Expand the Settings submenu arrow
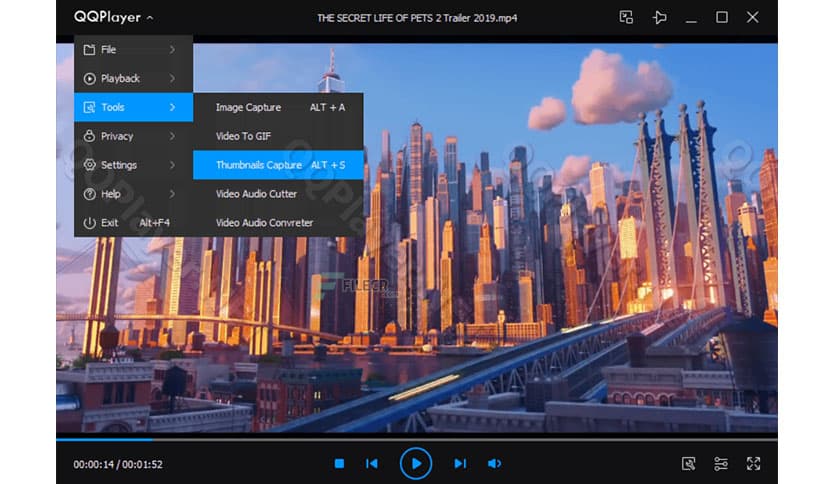836x484 pixels. [x=172, y=165]
